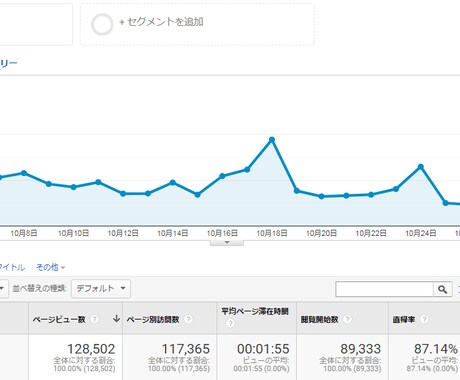Click the chart data point above 10月24日
460x380 pixels.
(x=421, y=167)
